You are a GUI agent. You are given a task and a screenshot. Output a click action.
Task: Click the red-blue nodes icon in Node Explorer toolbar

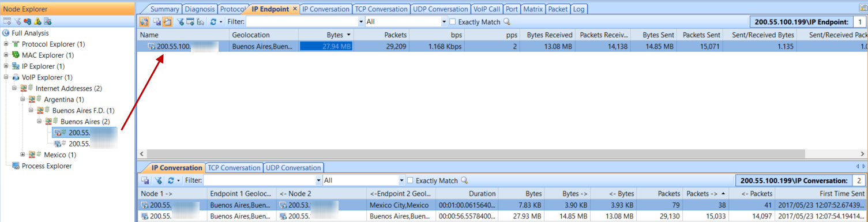pos(27,21)
